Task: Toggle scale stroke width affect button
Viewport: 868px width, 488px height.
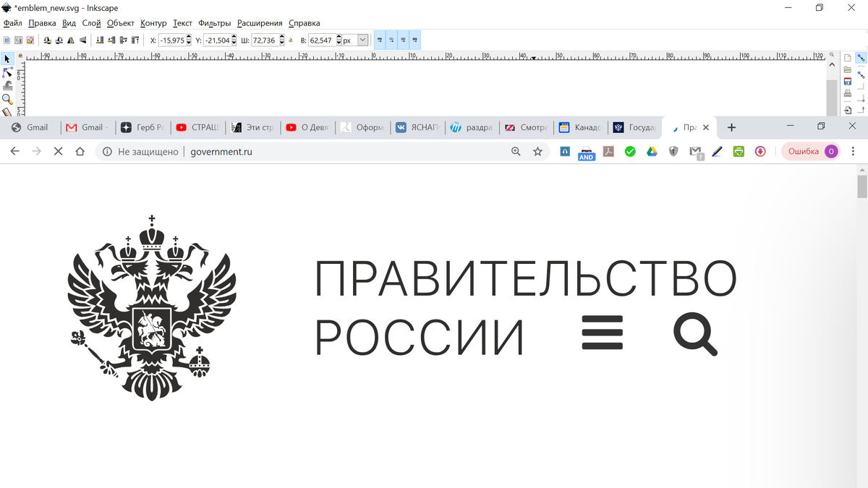Action: coord(380,40)
